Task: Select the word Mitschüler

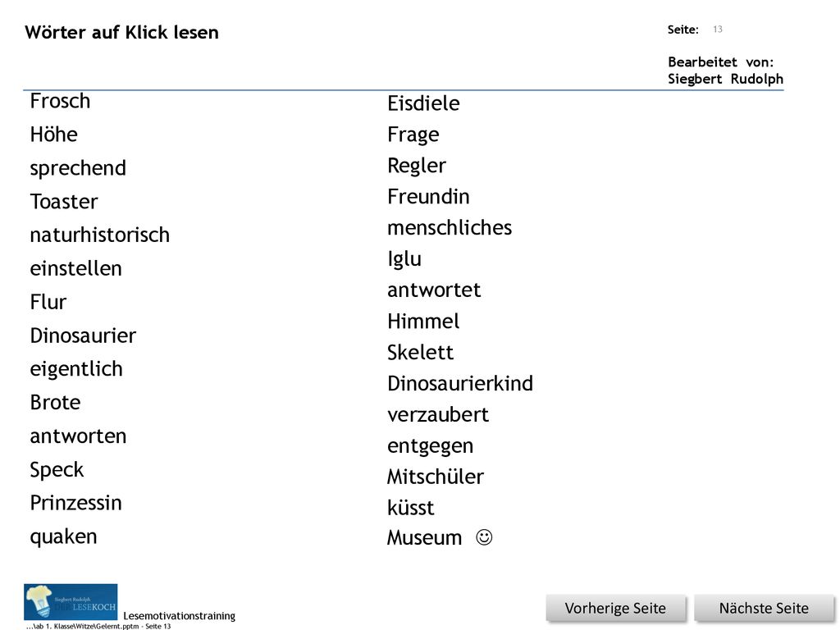Action: (x=436, y=477)
